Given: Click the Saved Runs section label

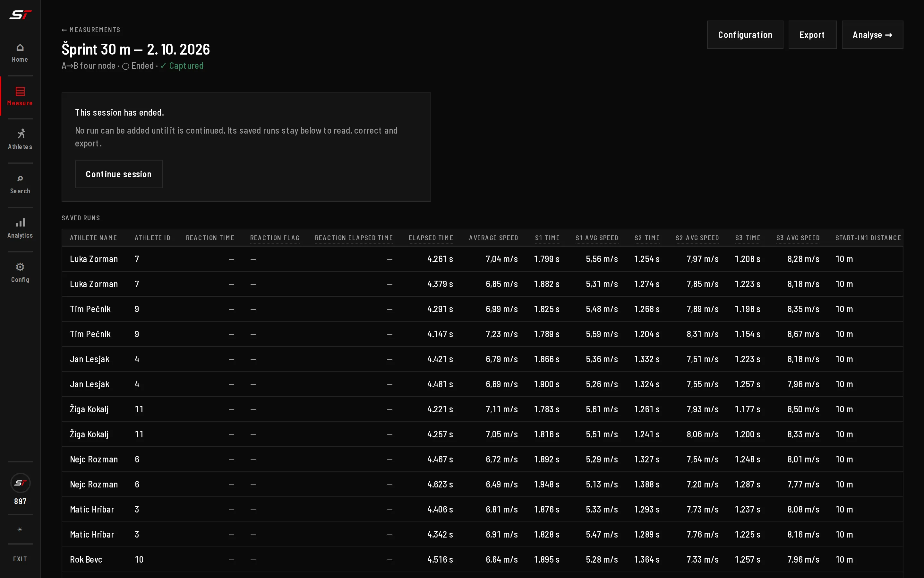Looking at the screenshot, I should [81, 218].
